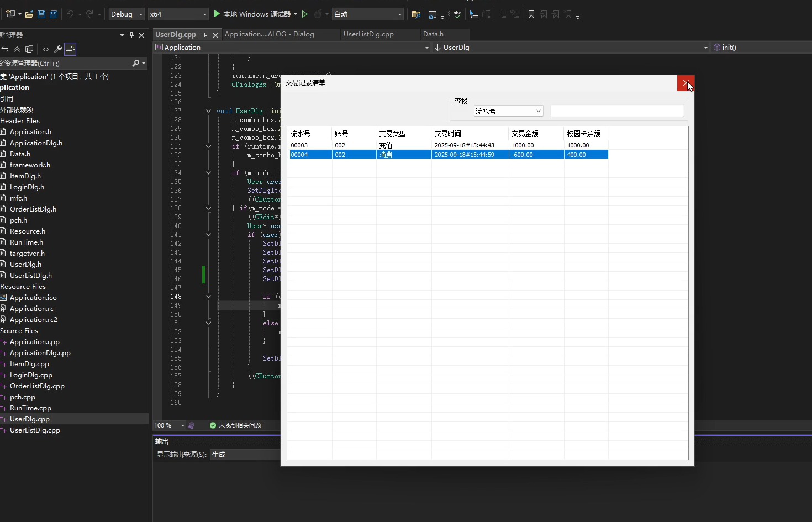Open the debugger target dropdown arrow
This screenshot has width=812, height=522.
click(x=296, y=14)
